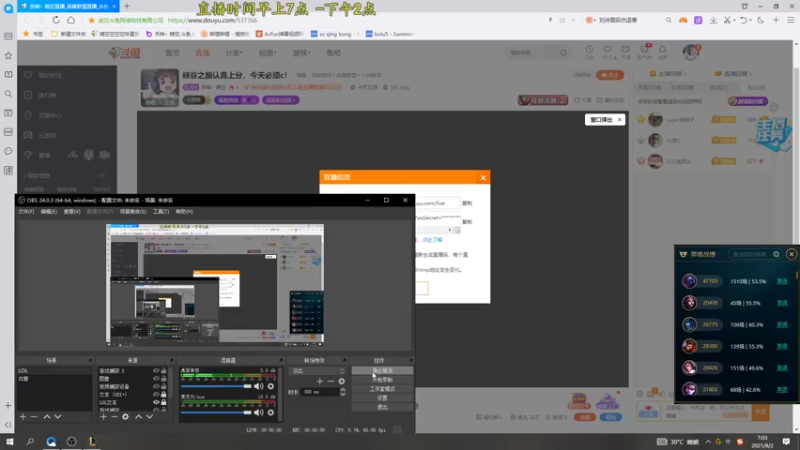Click the 工作室模式 studio mode button in OBS
The width and height of the screenshot is (800, 450).
tap(382, 389)
